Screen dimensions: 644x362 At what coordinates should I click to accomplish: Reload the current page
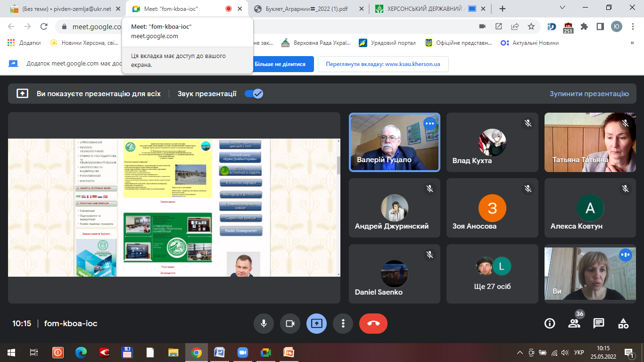(x=44, y=26)
